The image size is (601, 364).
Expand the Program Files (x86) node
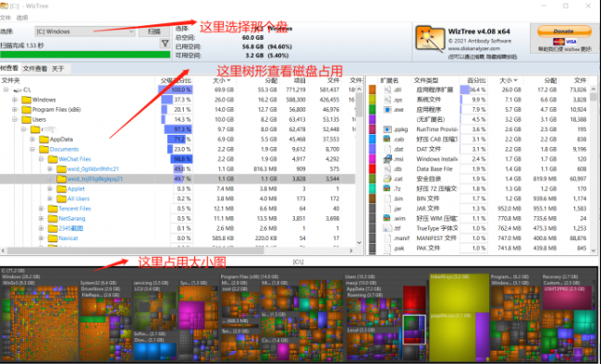[x=15, y=110]
